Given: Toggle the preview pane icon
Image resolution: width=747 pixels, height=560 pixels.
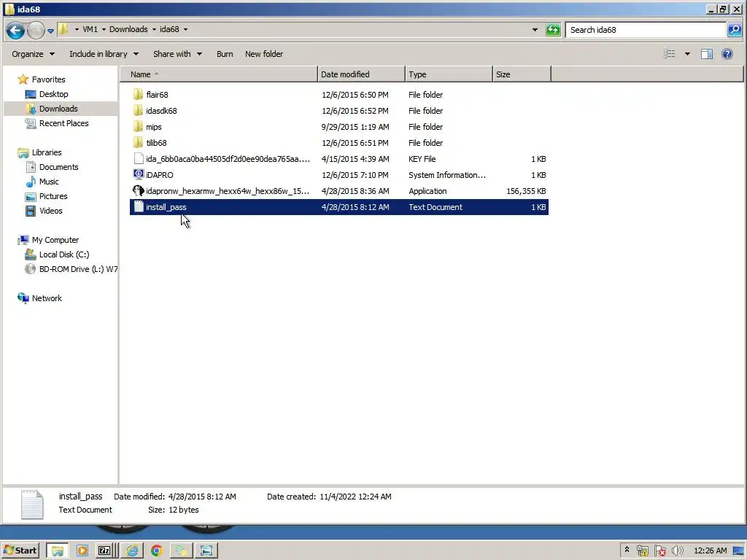Looking at the screenshot, I should (706, 54).
